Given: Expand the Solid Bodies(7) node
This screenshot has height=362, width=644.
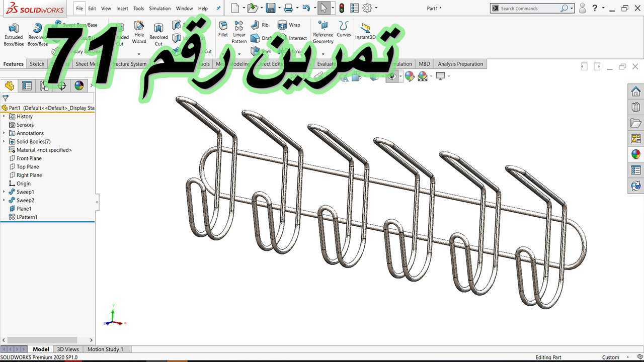Looking at the screenshot, I should (x=4, y=141).
